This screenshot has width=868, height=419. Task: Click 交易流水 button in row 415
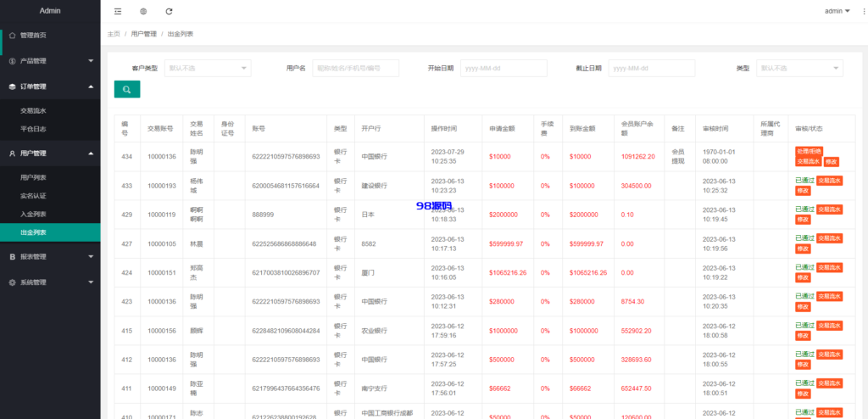[x=829, y=326]
